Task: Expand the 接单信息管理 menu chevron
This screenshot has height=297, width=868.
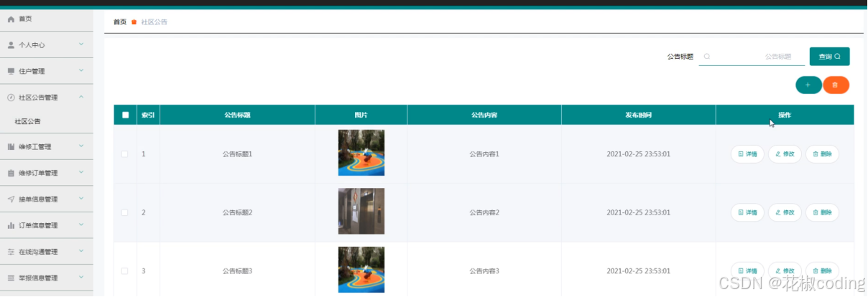Action: [81, 199]
